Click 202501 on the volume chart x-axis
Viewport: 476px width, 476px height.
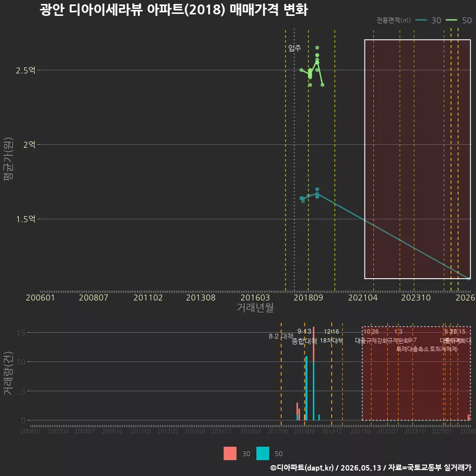[441, 431]
